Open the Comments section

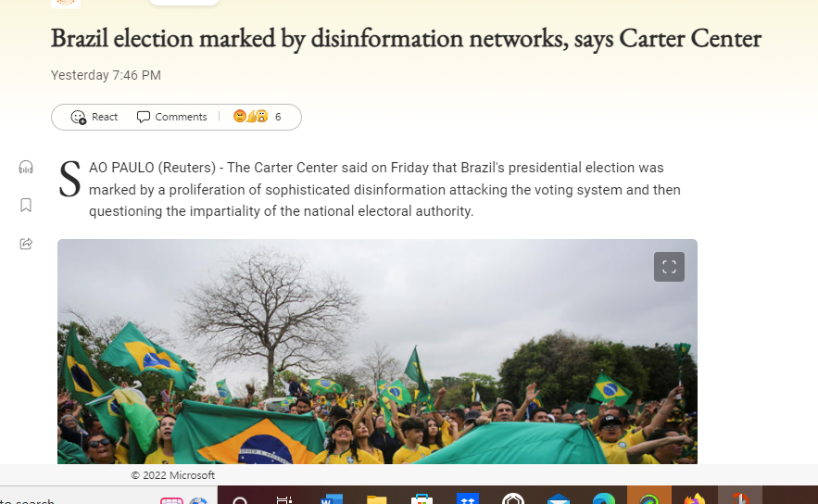click(171, 117)
